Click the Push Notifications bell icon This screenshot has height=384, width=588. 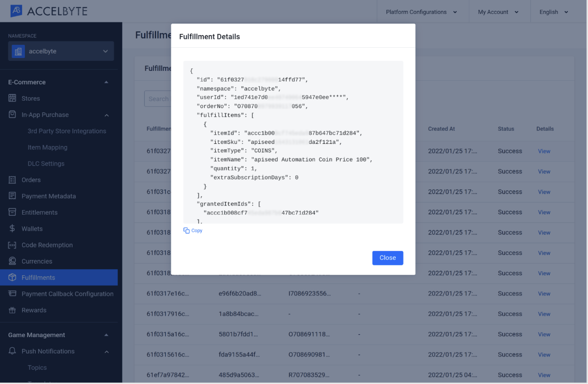click(x=12, y=351)
